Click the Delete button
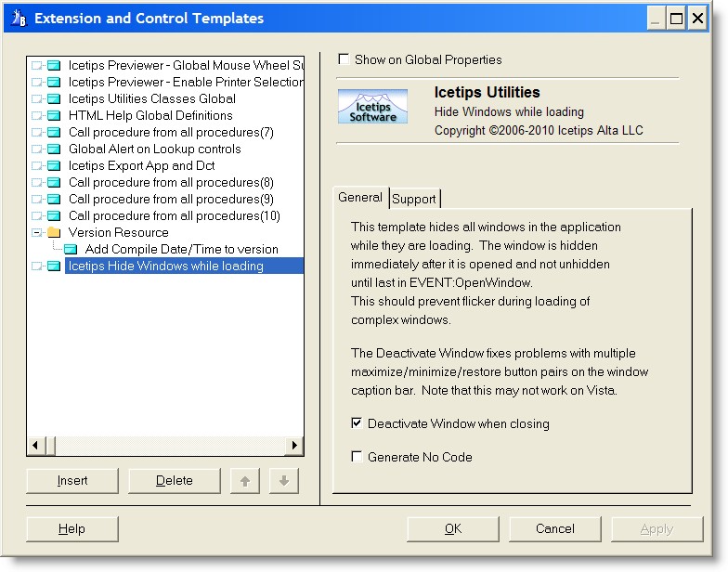Screen dimensions: 728x572 click(x=175, y=481)
